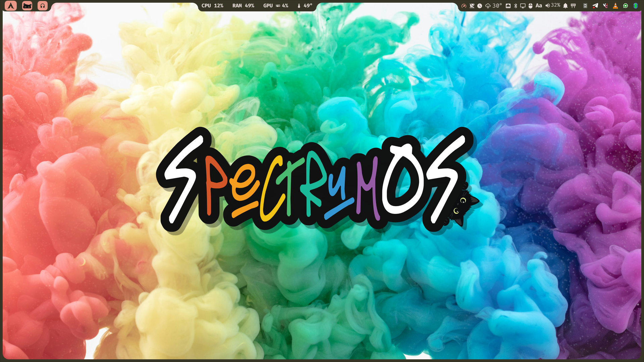644x362 pixels.
Task: Click the black cat icon in the top bar
Action: (x=27, y=6)
